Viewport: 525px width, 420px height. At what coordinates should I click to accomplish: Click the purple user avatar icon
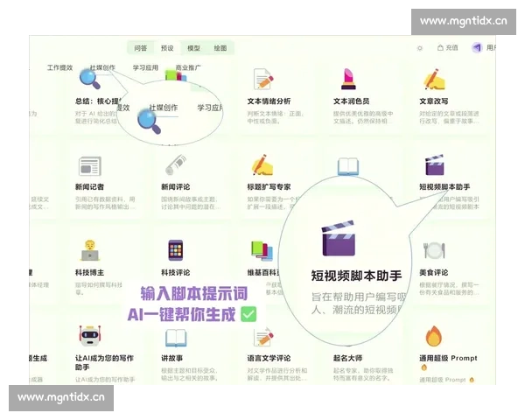[477, 48]
